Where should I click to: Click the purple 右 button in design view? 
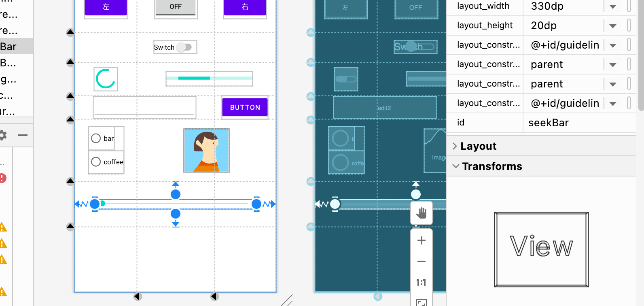click(x=245, y=7)
